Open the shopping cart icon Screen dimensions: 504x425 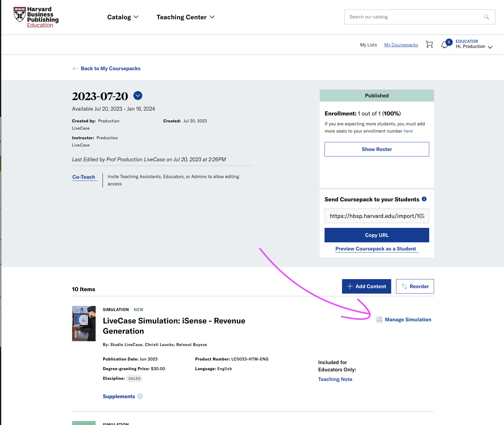click(x=429, y=45)
